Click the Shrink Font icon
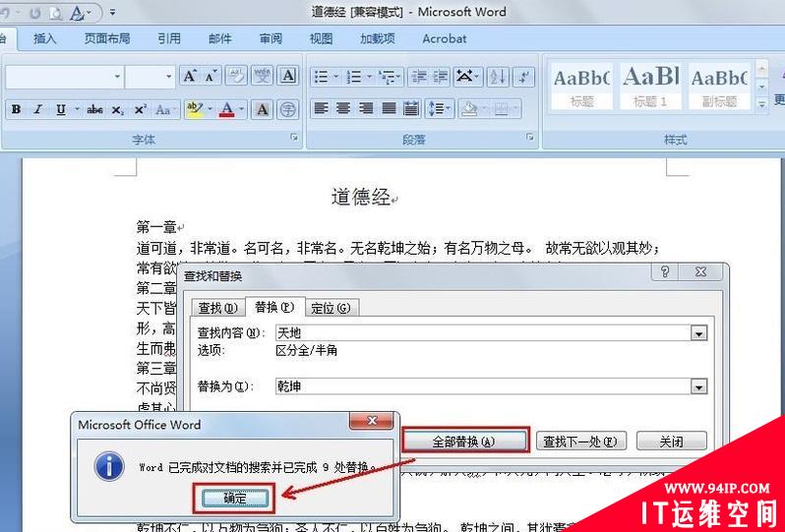785x532 pixels. [211, 76]
